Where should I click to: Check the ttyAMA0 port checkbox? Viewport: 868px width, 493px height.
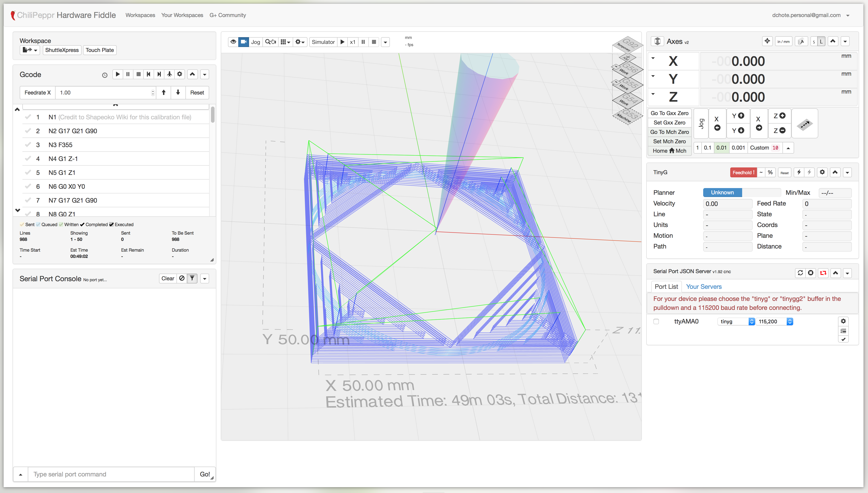pos(656,322)
